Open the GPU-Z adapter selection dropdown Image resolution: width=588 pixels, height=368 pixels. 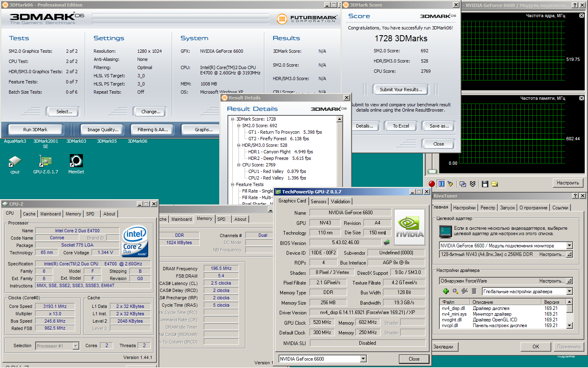(363, 359)
